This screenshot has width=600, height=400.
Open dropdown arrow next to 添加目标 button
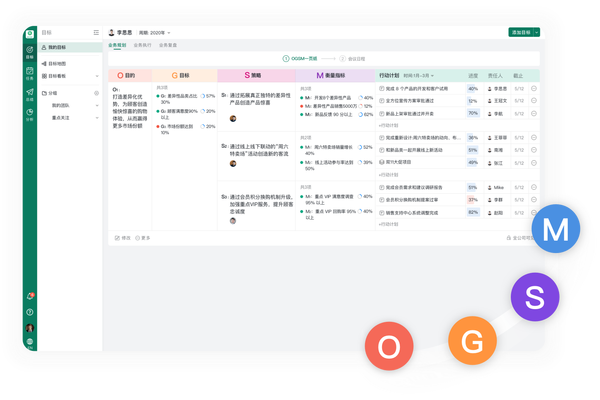click(x=537, y=33)
